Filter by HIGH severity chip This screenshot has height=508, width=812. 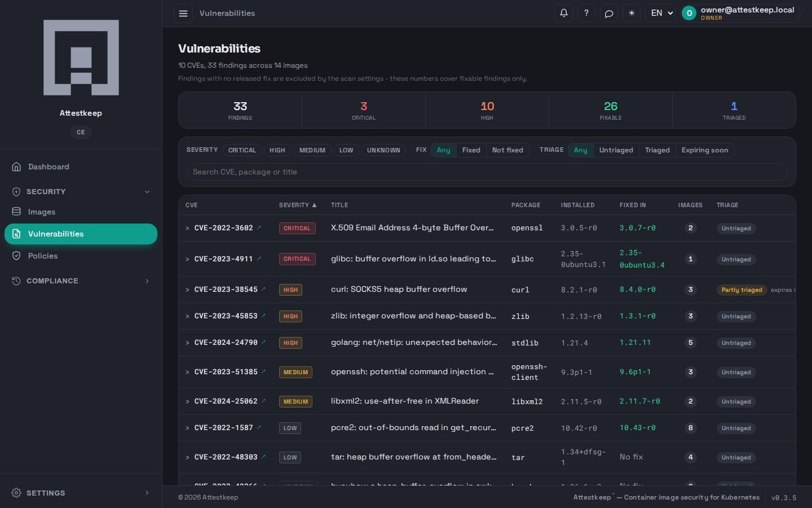[x=277, y=150]
